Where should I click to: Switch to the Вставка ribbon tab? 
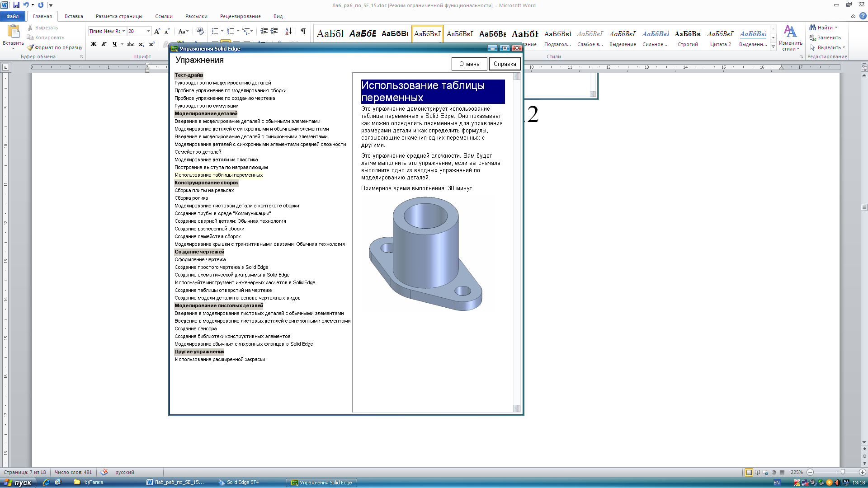tap(74, 16)
